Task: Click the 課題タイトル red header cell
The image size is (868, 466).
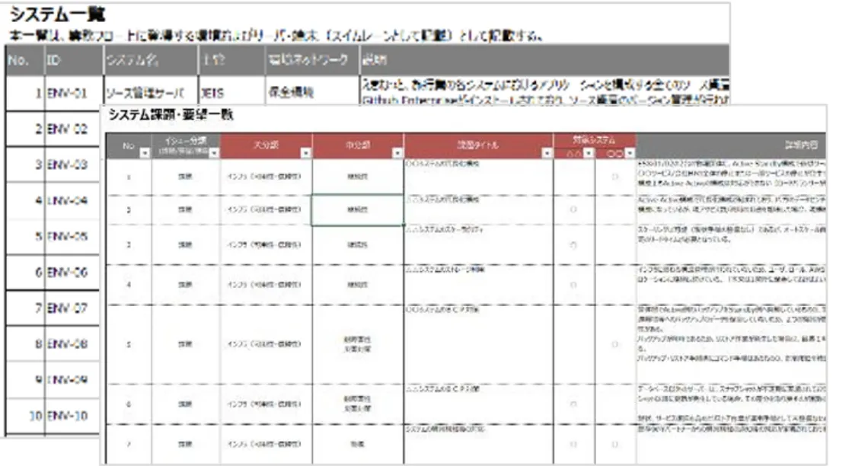Action: (x=478, y=145)
